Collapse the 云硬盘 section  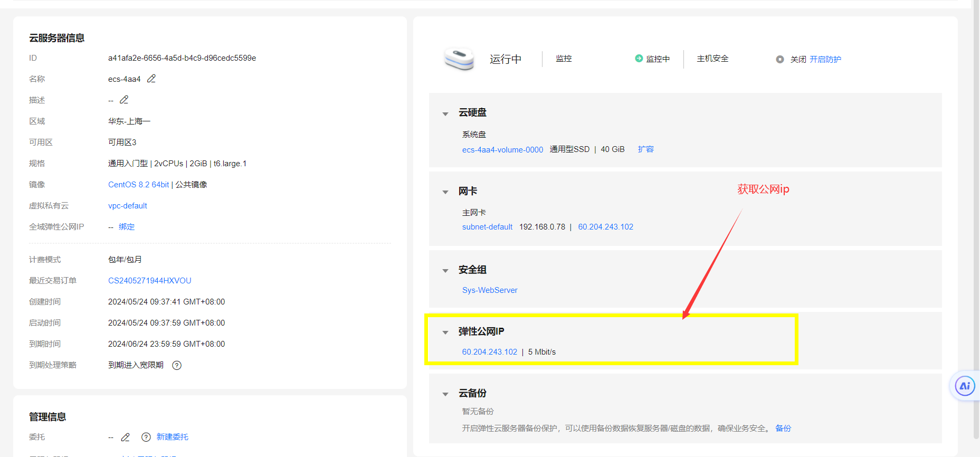[445, 113]
